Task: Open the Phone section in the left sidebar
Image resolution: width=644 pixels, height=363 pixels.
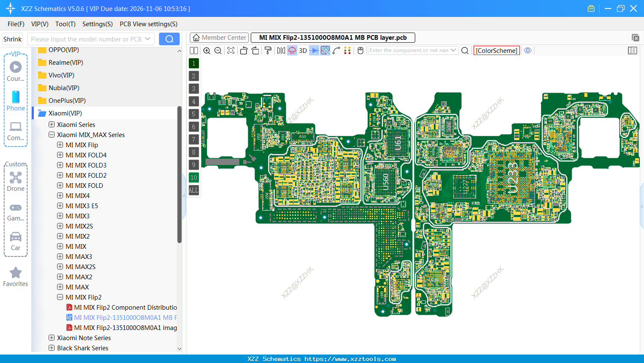Action: click(x=15, y=100)
